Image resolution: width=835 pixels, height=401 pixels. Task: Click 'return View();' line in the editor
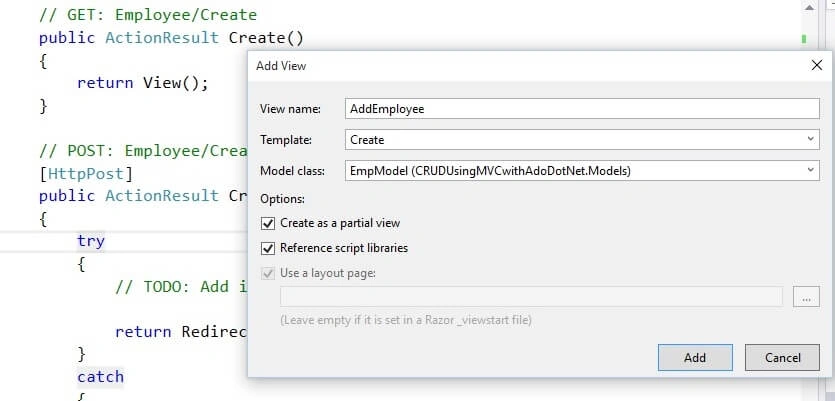143,83
